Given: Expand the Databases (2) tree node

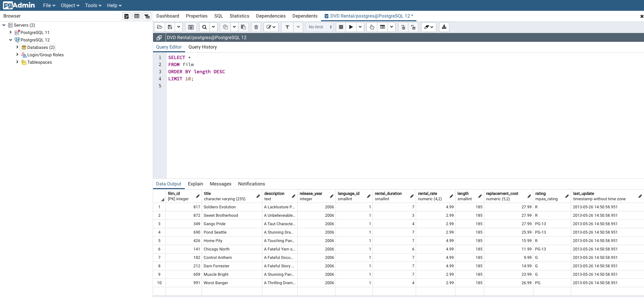Looking at the screenshot, I should [x=17, y=47].
